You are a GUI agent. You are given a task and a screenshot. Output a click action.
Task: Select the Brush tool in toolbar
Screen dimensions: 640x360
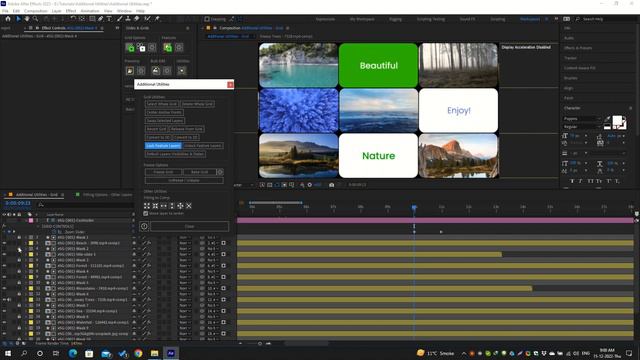(x=120, y=19)
